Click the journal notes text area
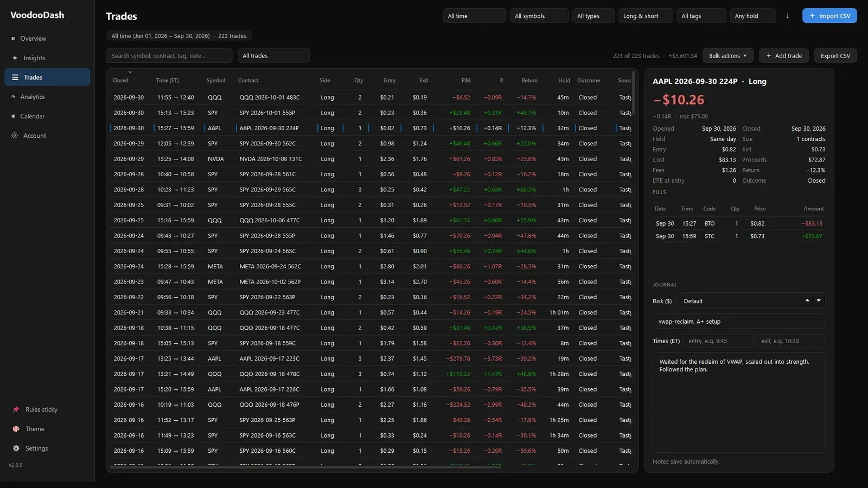 (739, 402)
